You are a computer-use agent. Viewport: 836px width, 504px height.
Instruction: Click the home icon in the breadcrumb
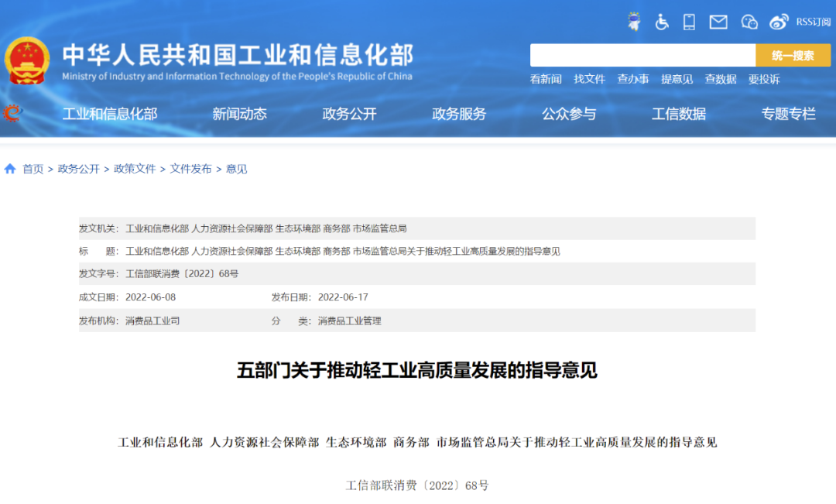point(9,168)
